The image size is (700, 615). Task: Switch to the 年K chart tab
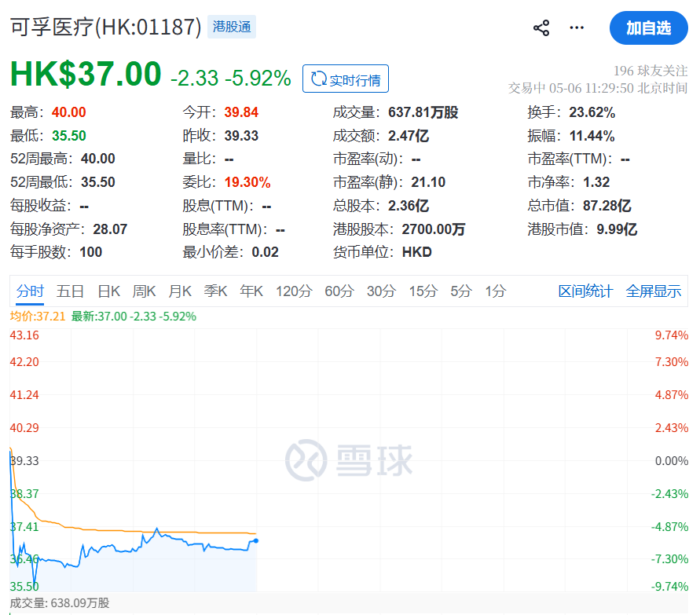pyautogui.click(x=251, y=291)
